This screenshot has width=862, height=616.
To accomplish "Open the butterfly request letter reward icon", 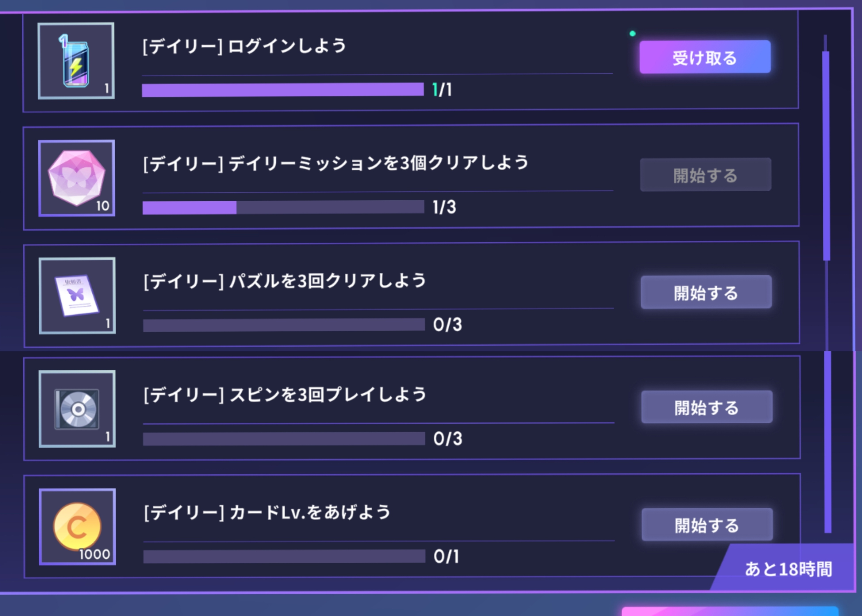I will point(77,295).
